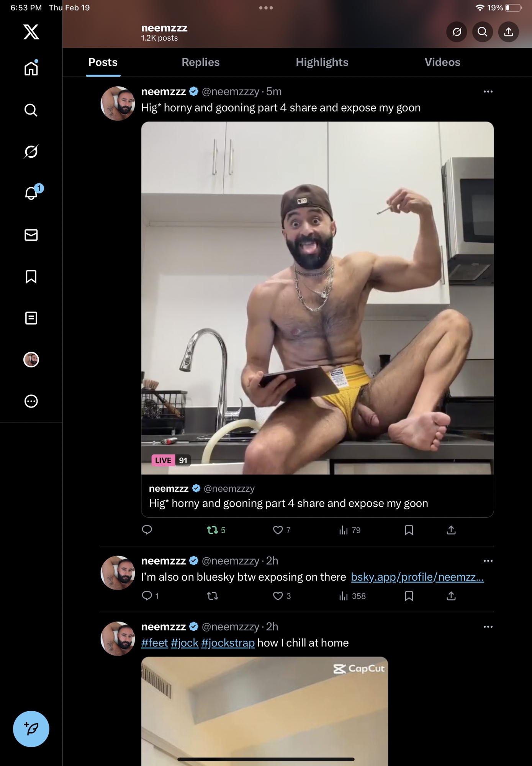This screenshot has height=766, width=532.
Task: Open Explore search in sidebar
Action: (31, 110)
